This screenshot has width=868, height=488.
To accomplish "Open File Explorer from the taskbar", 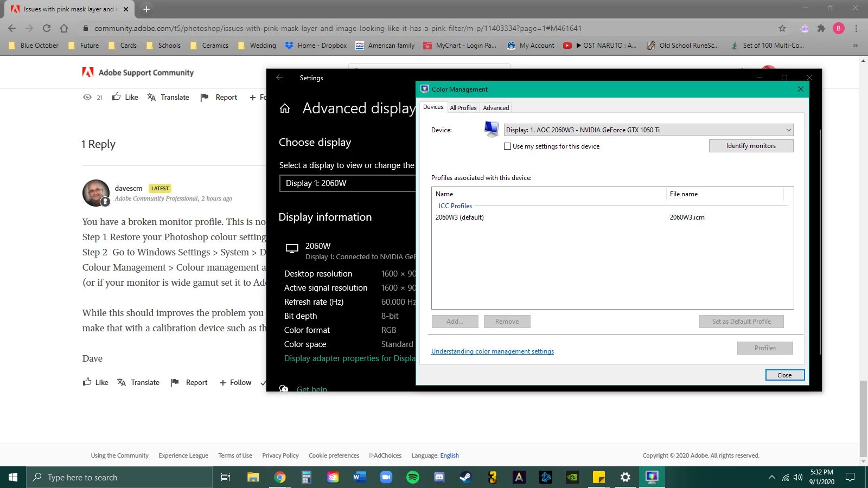I will [253, 477].
